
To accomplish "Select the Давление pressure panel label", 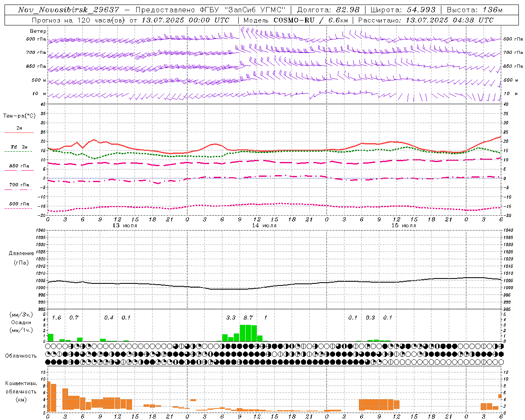I will click(21, 253).
